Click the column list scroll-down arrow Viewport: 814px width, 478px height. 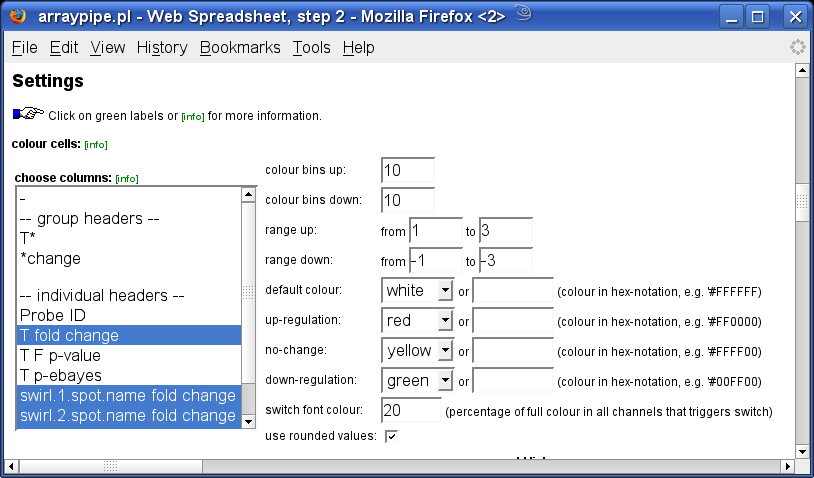pyautogui.click(x=248, y=421)
